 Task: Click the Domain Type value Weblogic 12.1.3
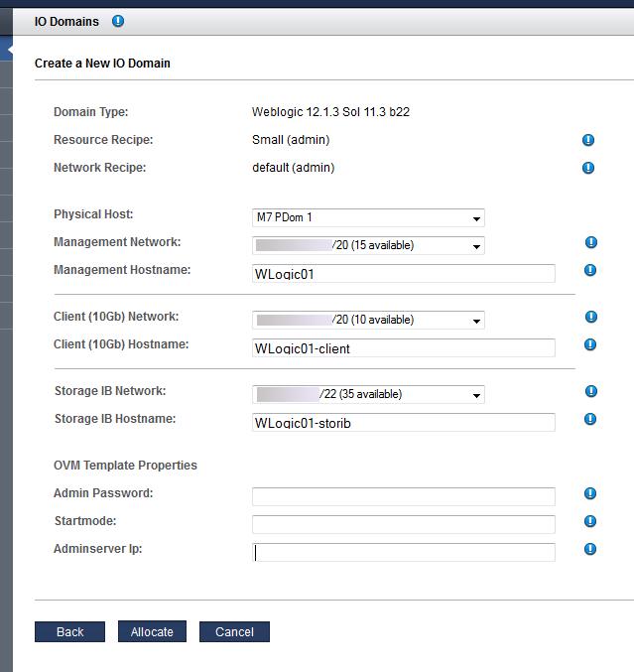pos(330,112)
